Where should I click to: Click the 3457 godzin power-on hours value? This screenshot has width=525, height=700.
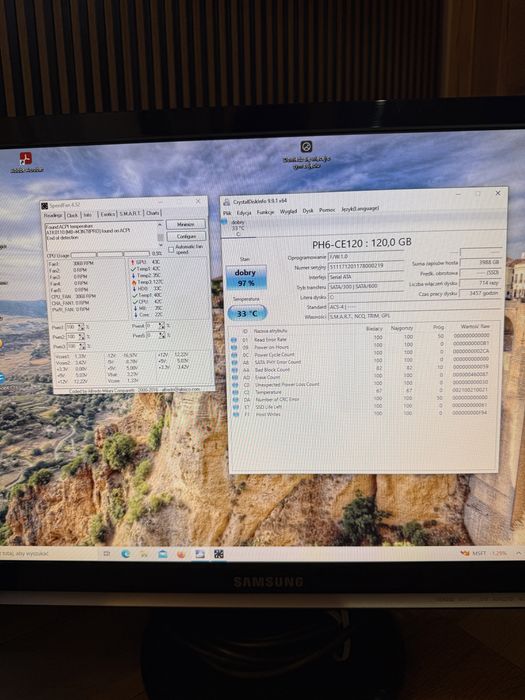479,293
